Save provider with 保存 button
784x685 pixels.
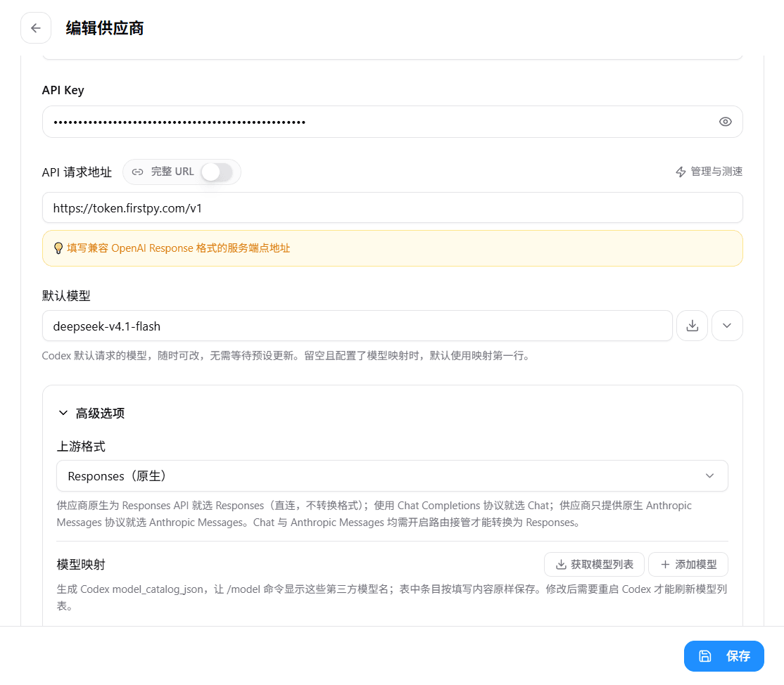point(724,656)
